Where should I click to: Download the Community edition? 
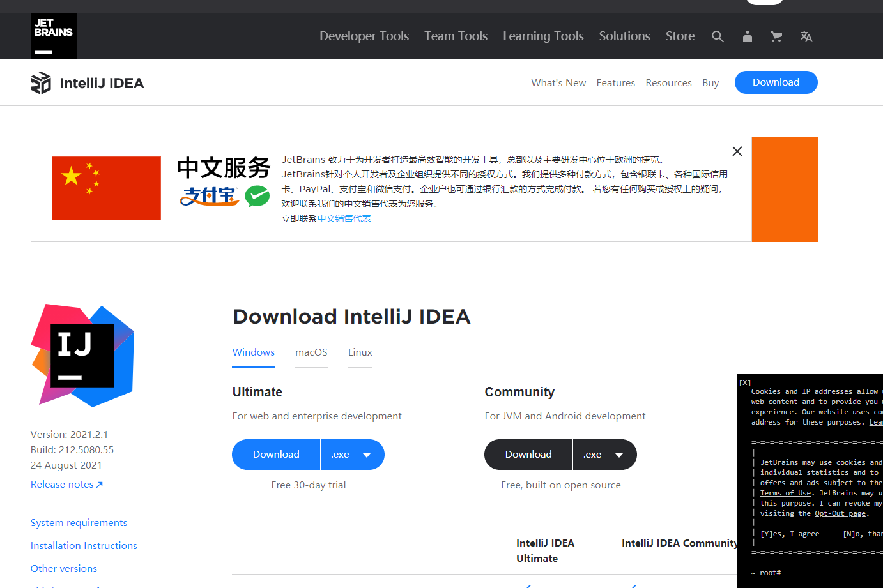point(528,454)
